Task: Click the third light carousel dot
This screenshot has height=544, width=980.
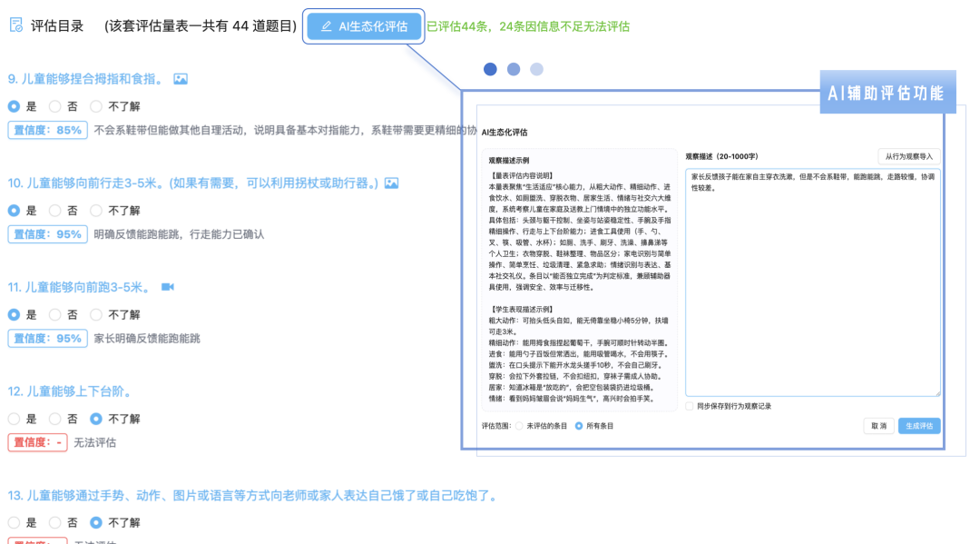Action: tap(536, 69)
